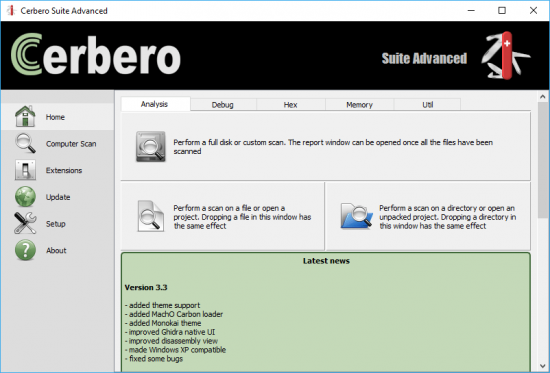
Task: Switch to the Analysis tab
Action: click(155, 104)
